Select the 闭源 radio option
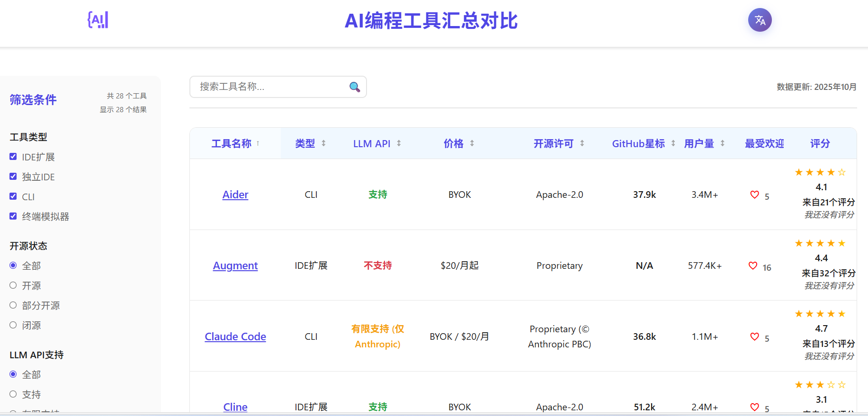Viewport: 868px width, 416px height. pyautogui.click(x=13, y=325)
